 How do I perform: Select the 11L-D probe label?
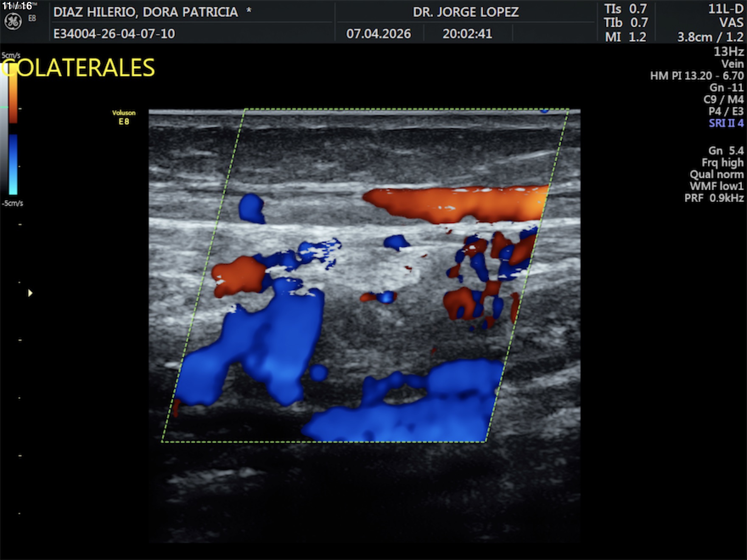click(725, 9)
